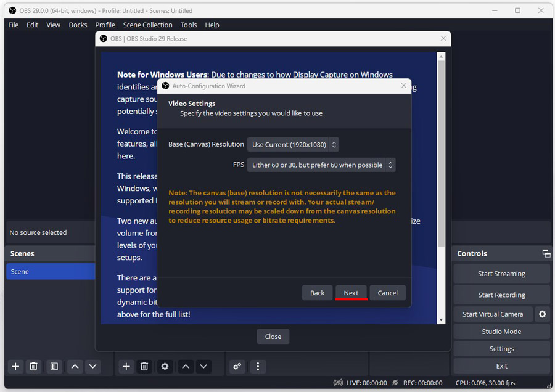Open the Tools menu

(x=189, y=25)
